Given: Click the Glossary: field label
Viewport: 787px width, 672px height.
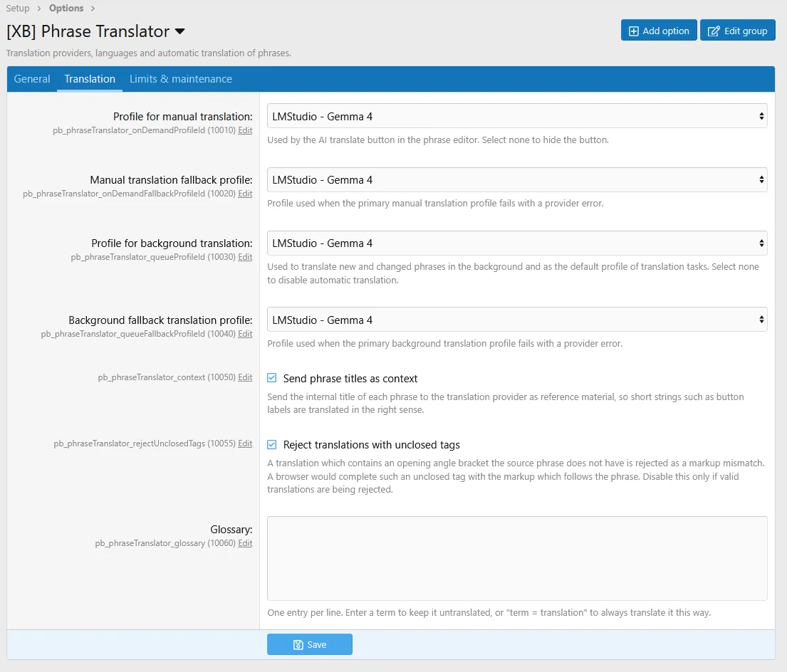Looking at the screenshot, I should (231, 530).
